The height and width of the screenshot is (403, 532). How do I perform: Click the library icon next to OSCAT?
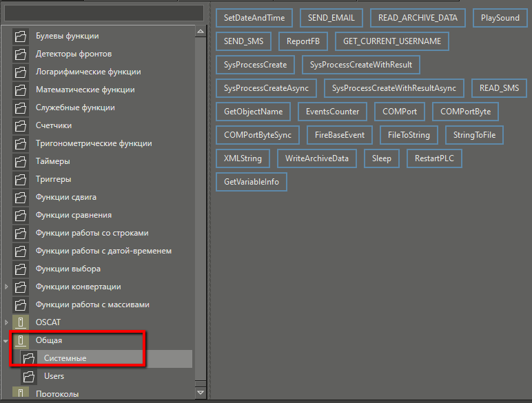(x=20, y=322)
